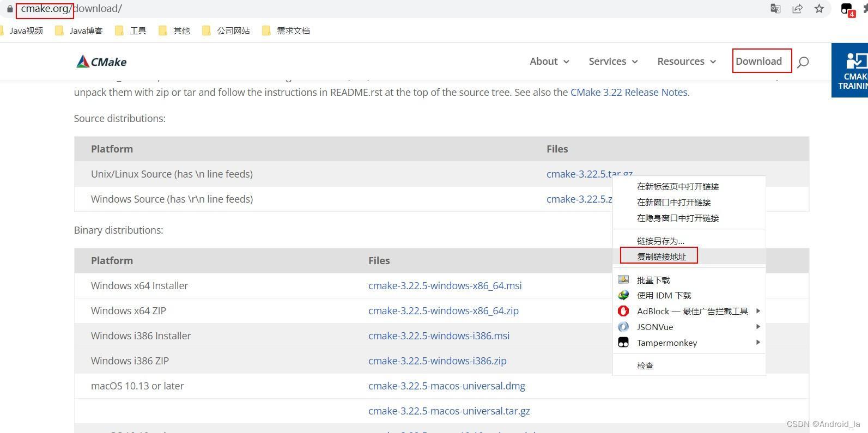The width and height of the screenshot is (868, 433).
Task: Choose 批量下载 in context menu
Action: coord(689,280)
